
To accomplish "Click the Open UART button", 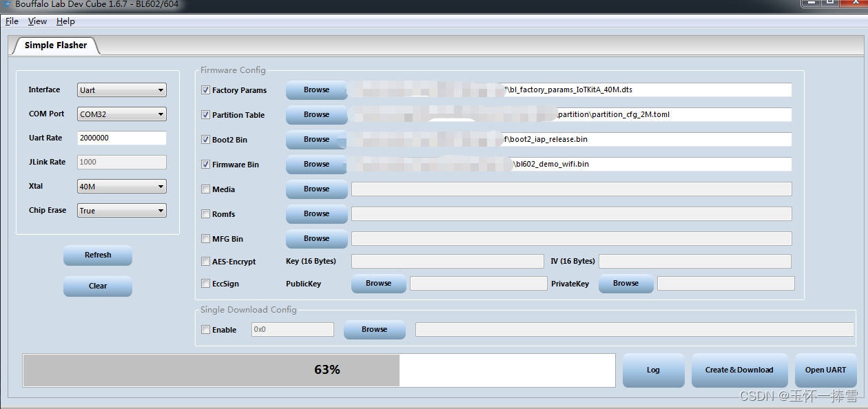I will click(826, 370).
